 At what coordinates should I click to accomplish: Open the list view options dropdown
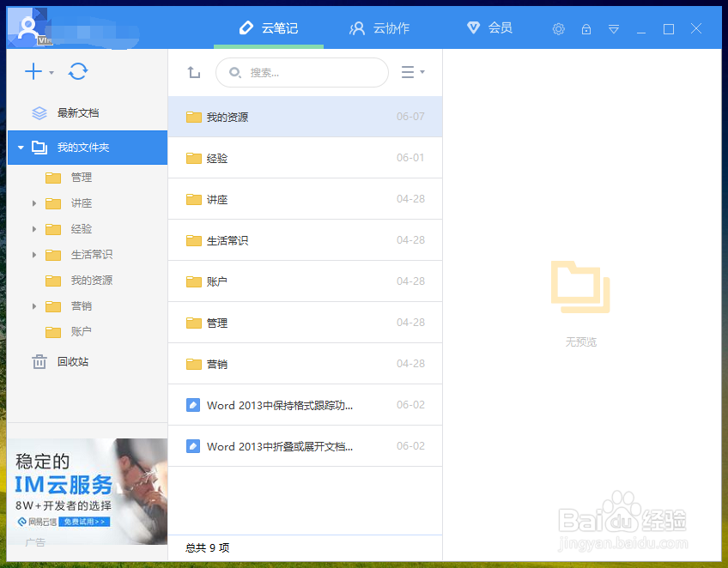point(412,72)
